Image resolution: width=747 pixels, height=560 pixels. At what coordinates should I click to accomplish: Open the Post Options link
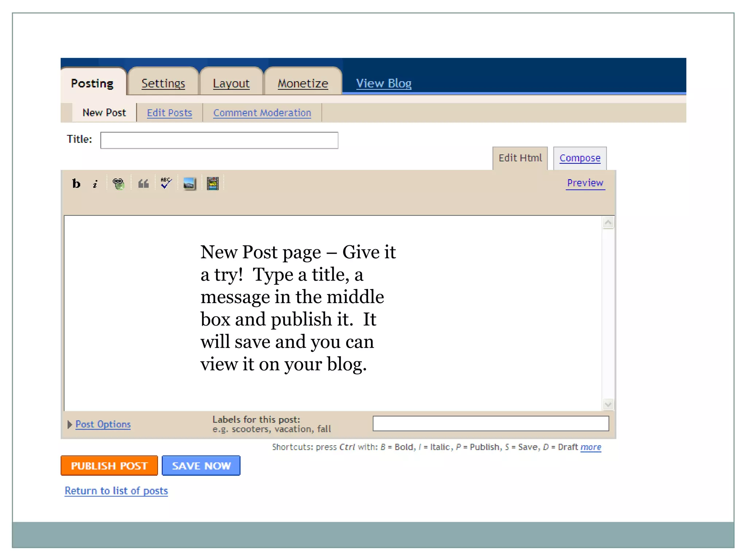click(x=103, y=424)
